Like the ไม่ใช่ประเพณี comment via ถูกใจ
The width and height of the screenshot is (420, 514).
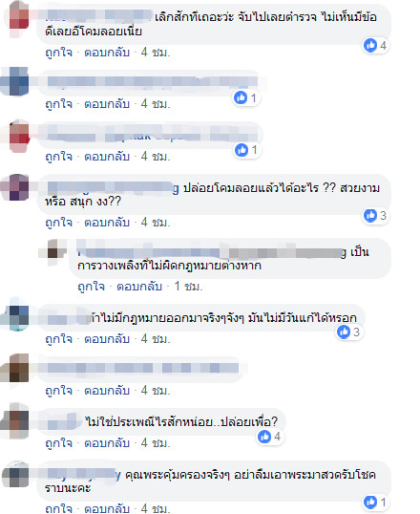[x=58, y=443]
